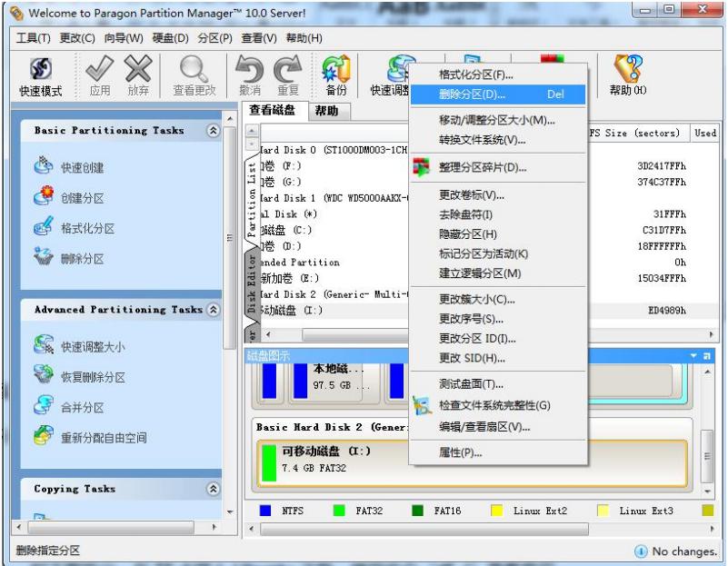Click the 快速创建 task icon
The height and width of the screenshot is (566, 728).
tap(44, 165)
